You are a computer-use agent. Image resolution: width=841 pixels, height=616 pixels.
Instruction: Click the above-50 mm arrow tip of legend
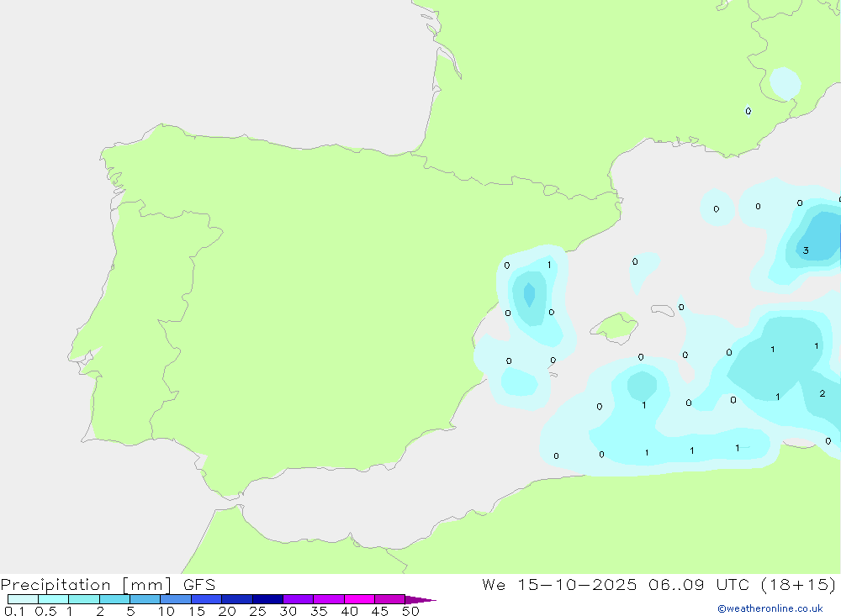(420, 600)
